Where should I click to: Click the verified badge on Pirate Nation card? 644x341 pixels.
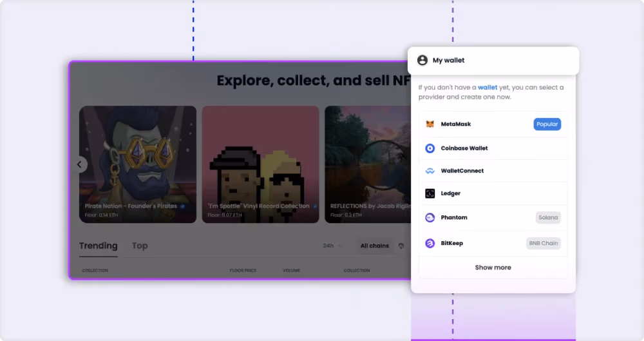pos(182,206)
